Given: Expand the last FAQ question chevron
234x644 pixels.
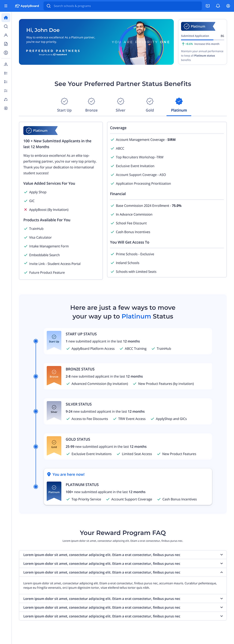Looking at the screenshot, I should [x=221, y=616].
